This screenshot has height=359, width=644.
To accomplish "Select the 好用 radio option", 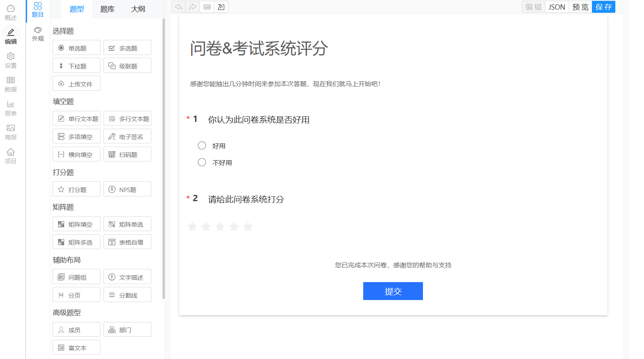I will 202,146.
